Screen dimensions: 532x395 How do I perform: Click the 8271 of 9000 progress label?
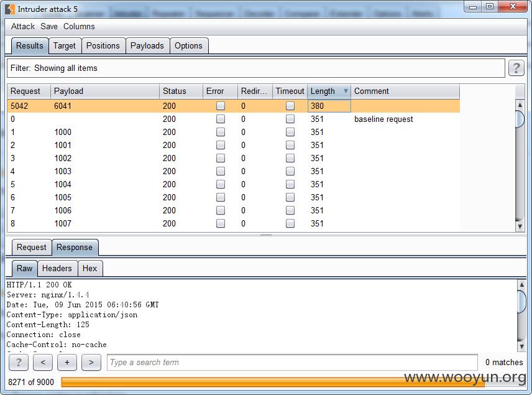tap(31, 382)
